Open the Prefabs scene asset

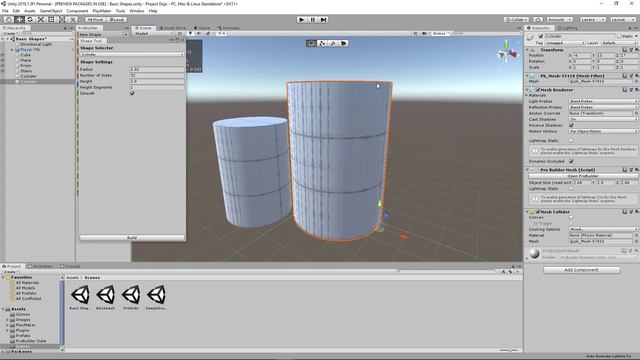[x=131, y=297]
